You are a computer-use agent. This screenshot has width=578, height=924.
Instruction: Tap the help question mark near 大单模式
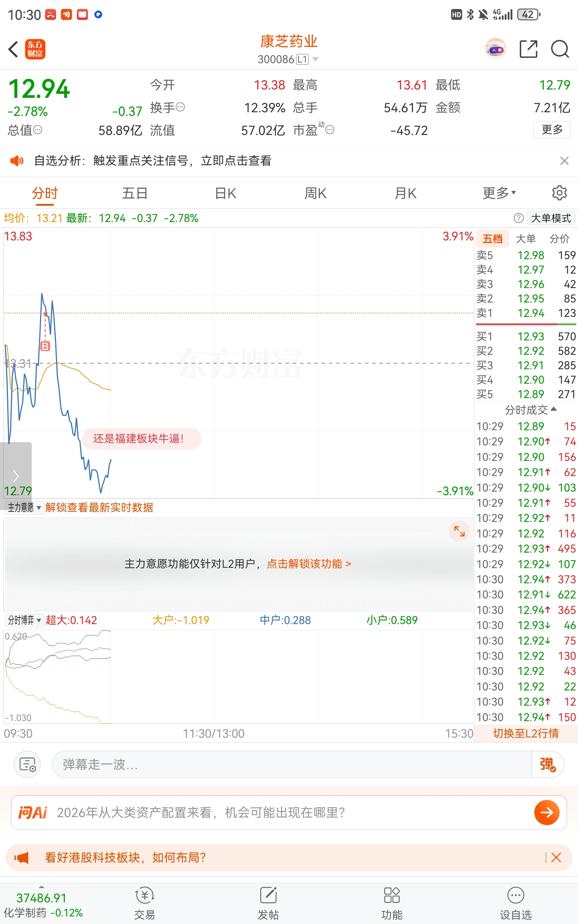pyautogui.click(x=518, y=218)
